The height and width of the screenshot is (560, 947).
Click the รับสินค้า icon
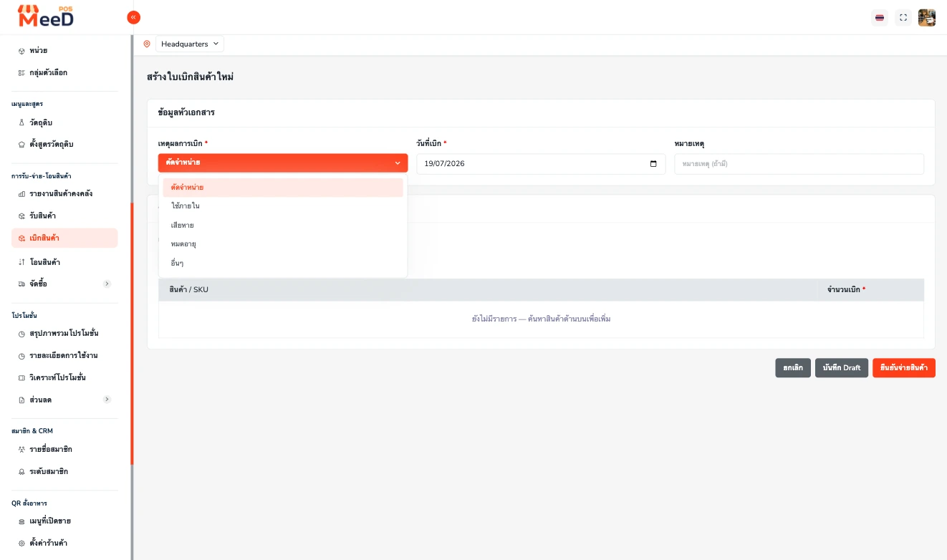tap(21, 216)
